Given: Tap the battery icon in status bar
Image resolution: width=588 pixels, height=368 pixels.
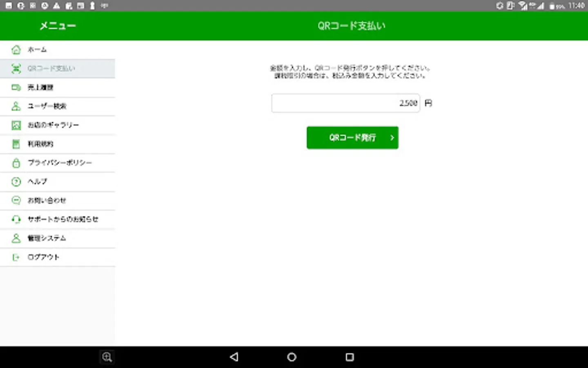Looking at the screenshot, I should [552, 6].
